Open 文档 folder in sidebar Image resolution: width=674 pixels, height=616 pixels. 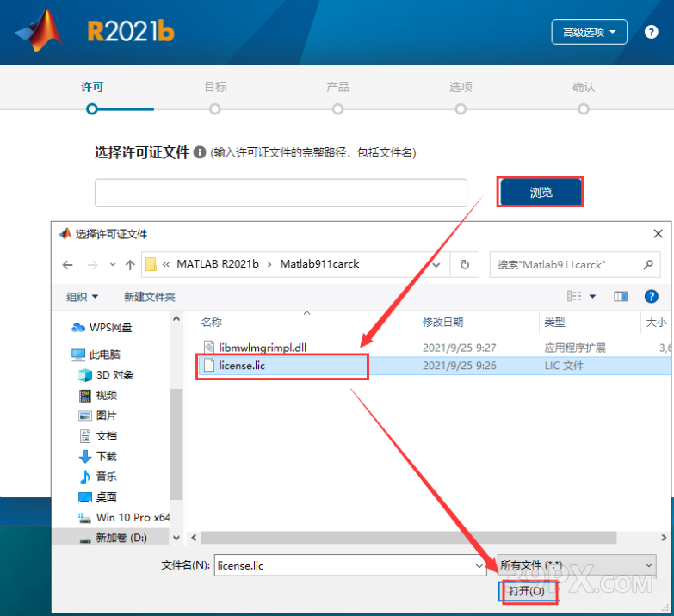[x=98, y=436]
